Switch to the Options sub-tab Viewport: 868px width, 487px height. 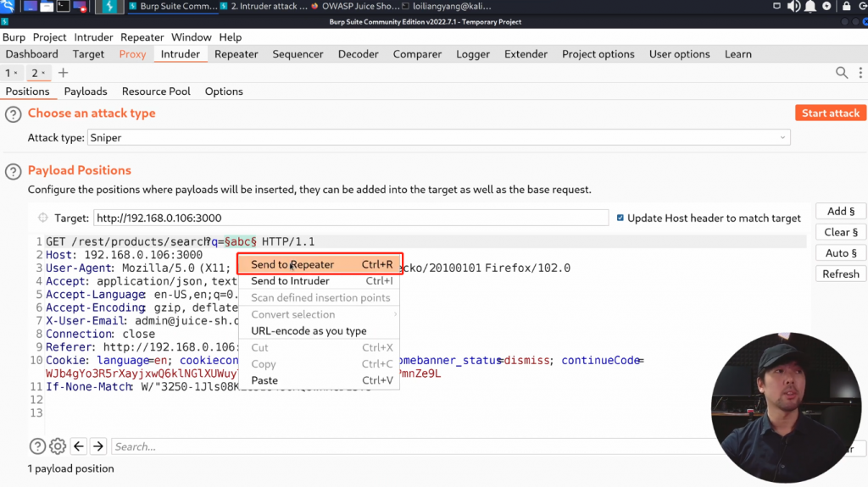pyautogui.click(x=224, y=91)
